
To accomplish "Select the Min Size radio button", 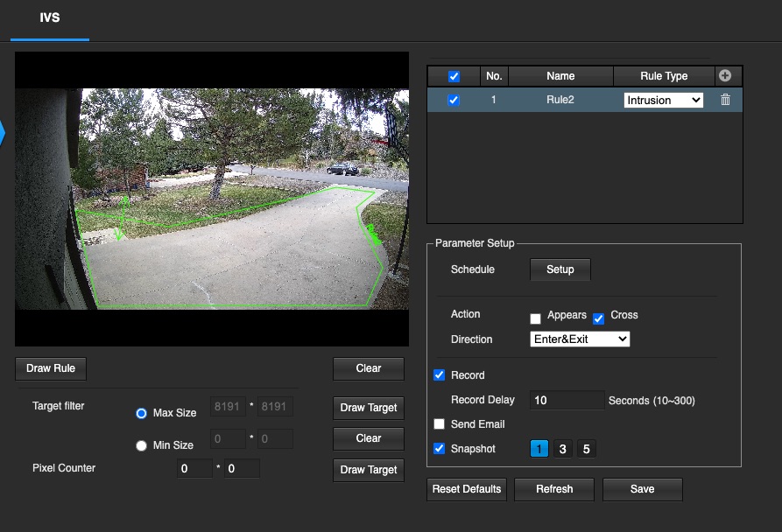I will 142,445.
